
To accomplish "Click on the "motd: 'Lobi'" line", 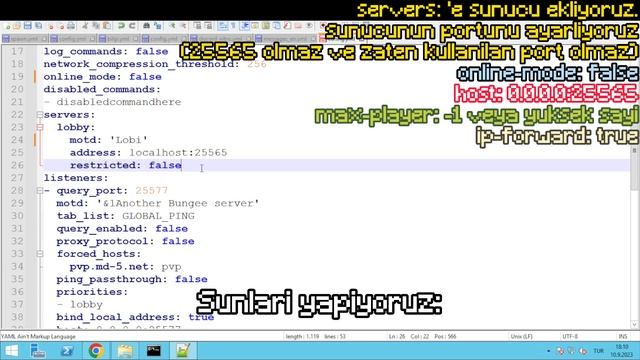I will click(109, 140).
